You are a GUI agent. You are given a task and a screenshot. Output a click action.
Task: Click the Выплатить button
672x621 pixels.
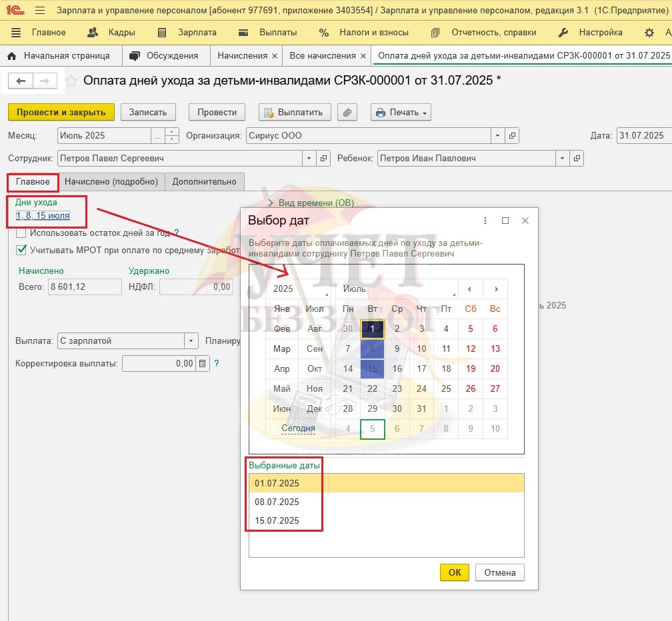pyautogui.click(x=295, y=112)
